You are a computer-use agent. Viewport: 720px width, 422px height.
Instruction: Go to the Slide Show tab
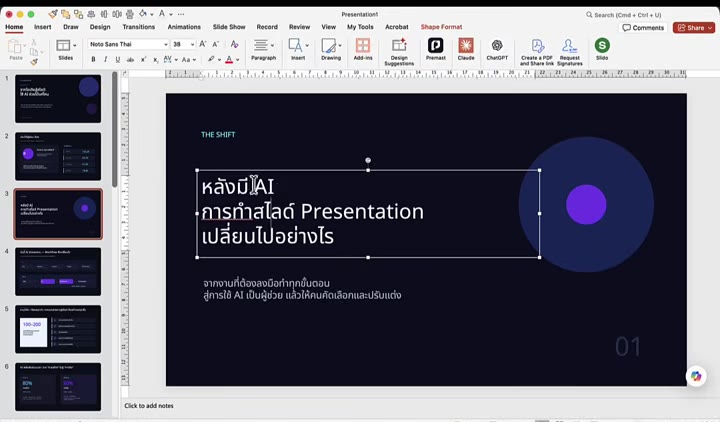point(229,27)
